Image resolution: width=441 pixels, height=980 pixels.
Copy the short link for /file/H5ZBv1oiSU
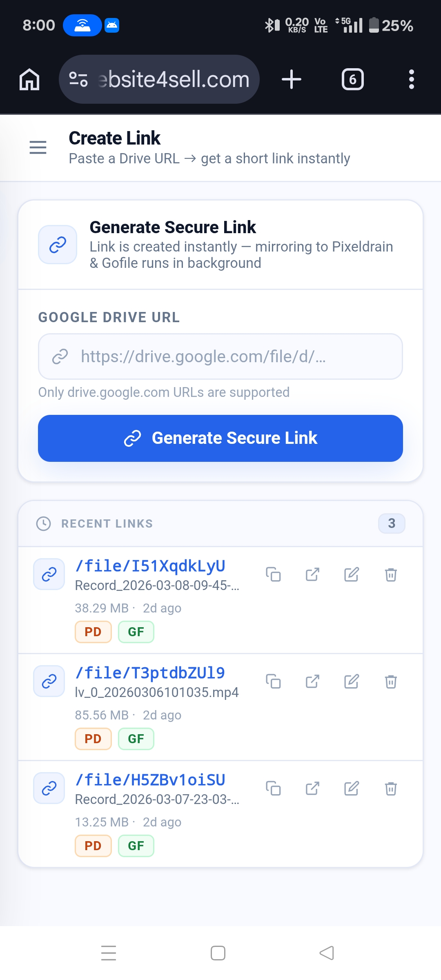pos(274,788)
